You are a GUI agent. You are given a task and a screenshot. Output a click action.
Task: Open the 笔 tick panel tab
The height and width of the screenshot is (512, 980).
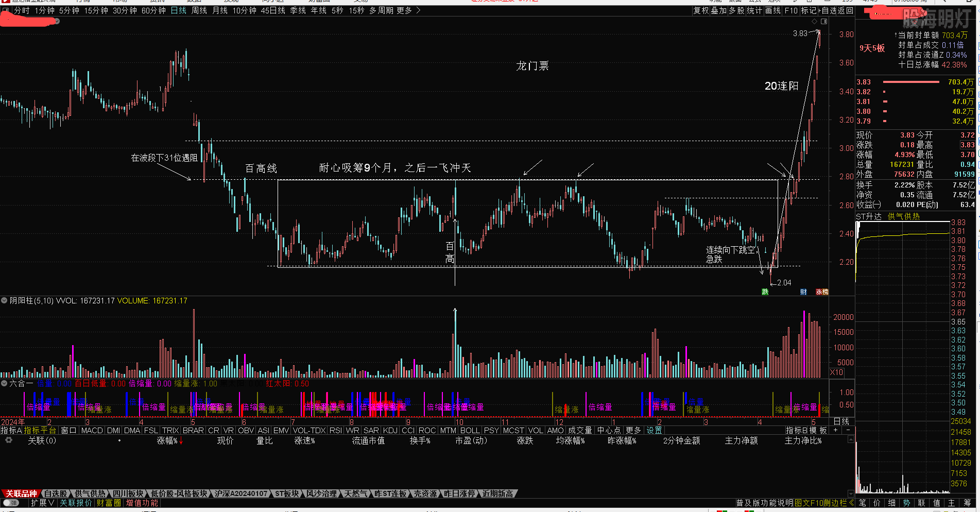[862, 503]
